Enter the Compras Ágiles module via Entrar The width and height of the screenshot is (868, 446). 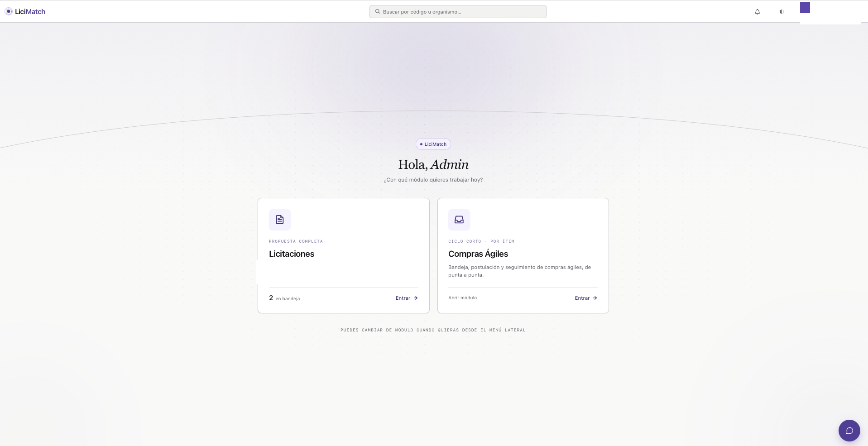(586, 298)
